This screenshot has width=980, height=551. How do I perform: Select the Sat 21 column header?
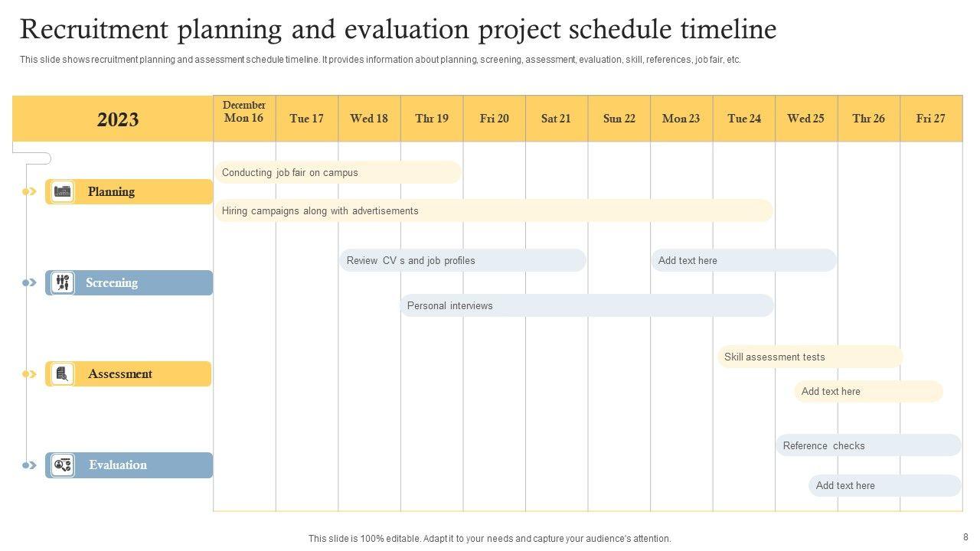(x=557, y=119)
